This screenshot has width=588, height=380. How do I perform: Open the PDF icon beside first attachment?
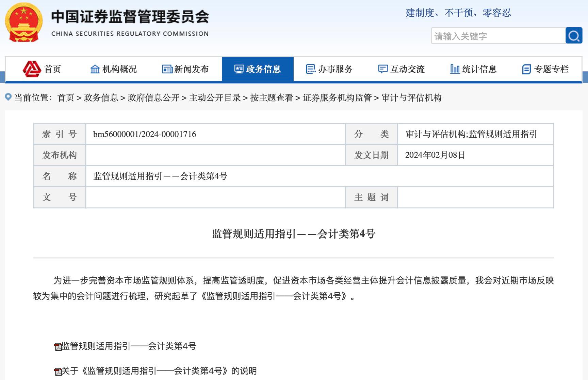point(57,347)
